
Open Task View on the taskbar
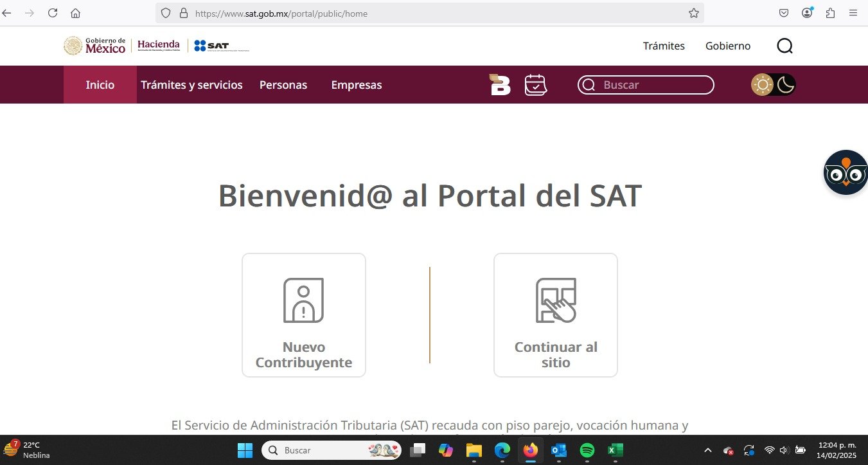click(x=418, y=450)
